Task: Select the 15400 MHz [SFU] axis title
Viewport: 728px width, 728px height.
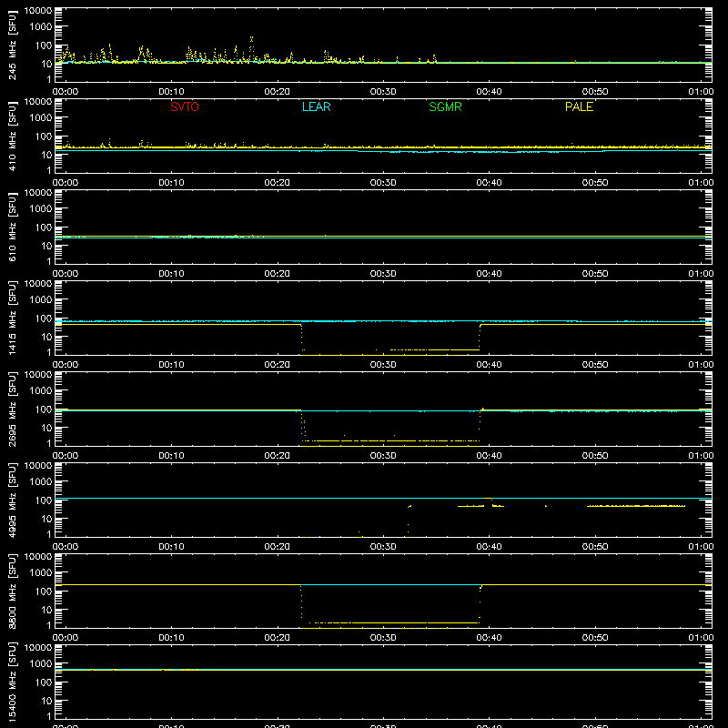Action: pyautogui.click(x=13, y=682)
